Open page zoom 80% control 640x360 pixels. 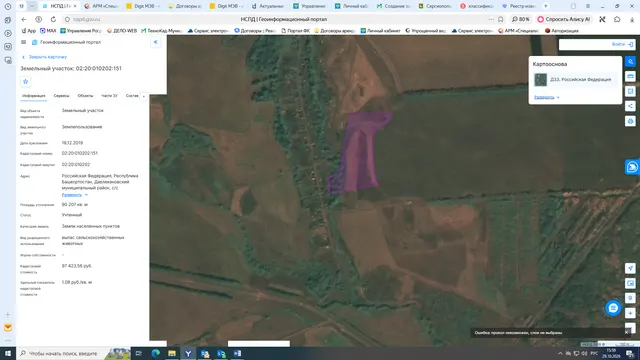[520, 19]
